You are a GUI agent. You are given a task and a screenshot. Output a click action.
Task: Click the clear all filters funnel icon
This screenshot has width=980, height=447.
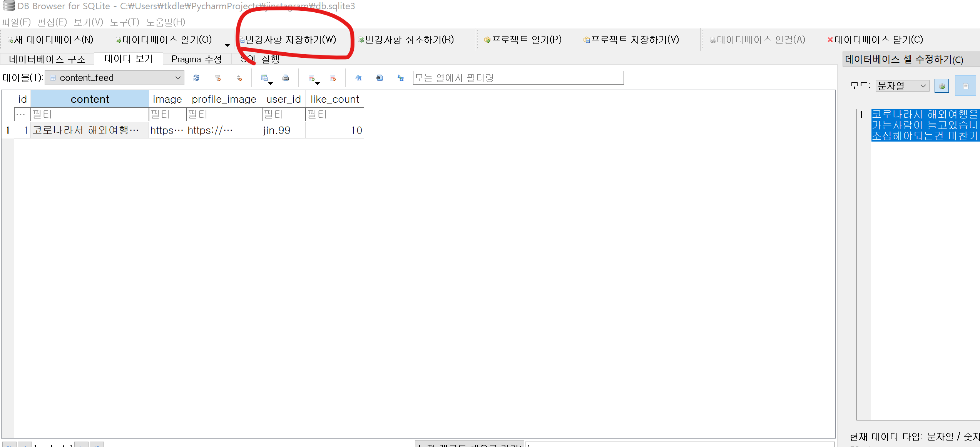point(218,78)
